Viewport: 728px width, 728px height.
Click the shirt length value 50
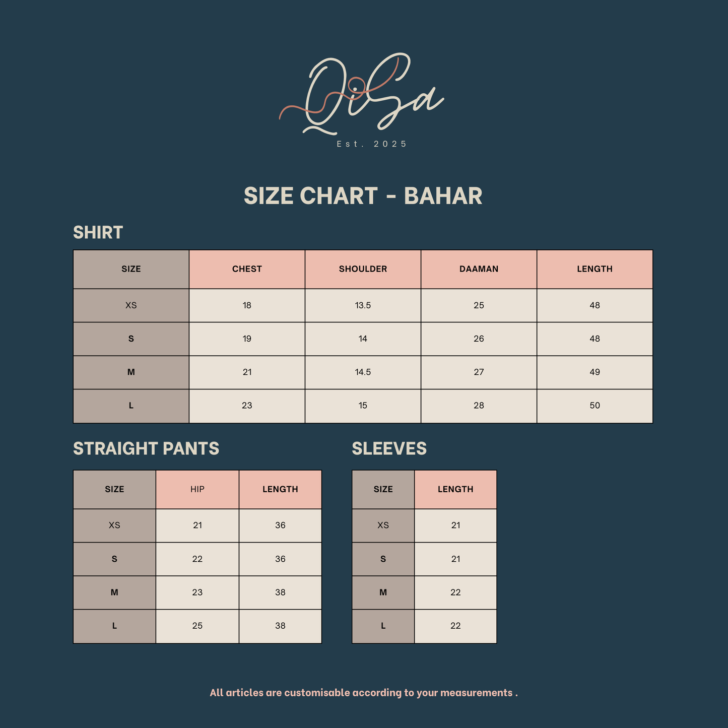pos(594,406)
